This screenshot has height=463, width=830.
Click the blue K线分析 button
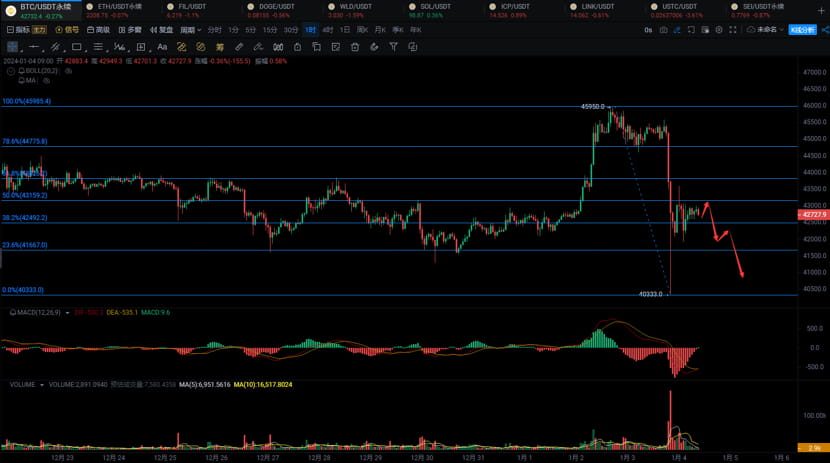[802, 30]
